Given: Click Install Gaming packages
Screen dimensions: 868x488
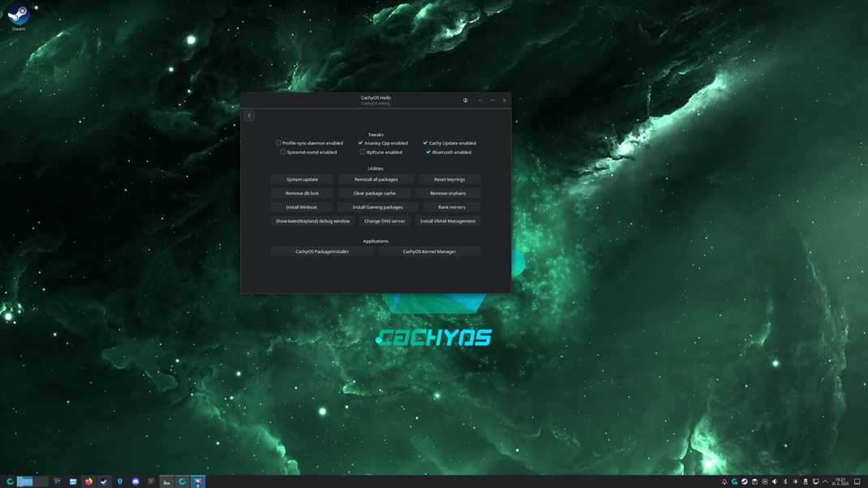Looking at the screenshot, I should [377, 207].
